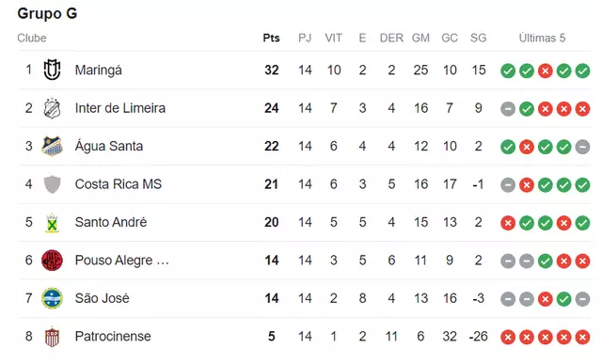Open the Santo André team link

(111, 222)
